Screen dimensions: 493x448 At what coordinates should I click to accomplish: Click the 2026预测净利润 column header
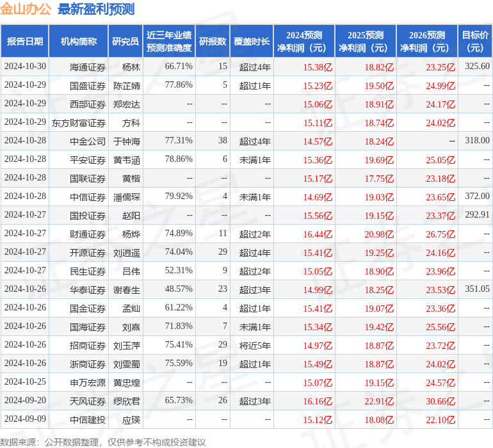point(427,41)
